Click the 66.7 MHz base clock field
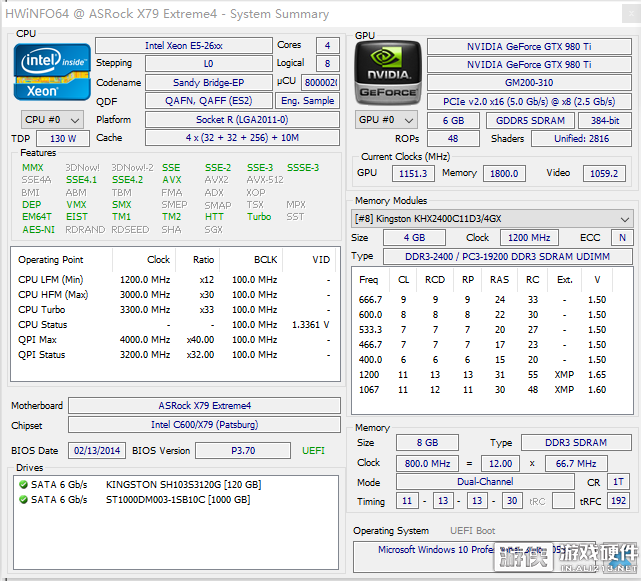The height and width of the screenshot is (581, 641). point(576,463)
